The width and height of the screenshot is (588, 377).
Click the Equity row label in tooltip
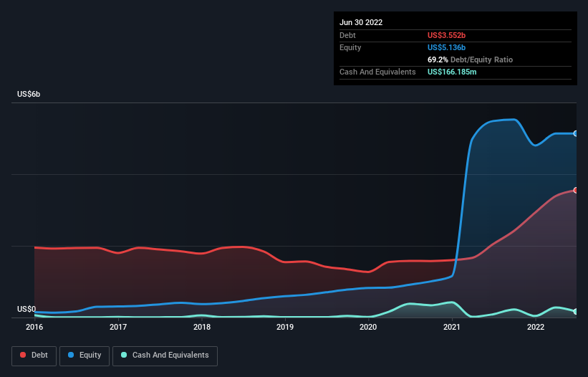coord(350,47)
